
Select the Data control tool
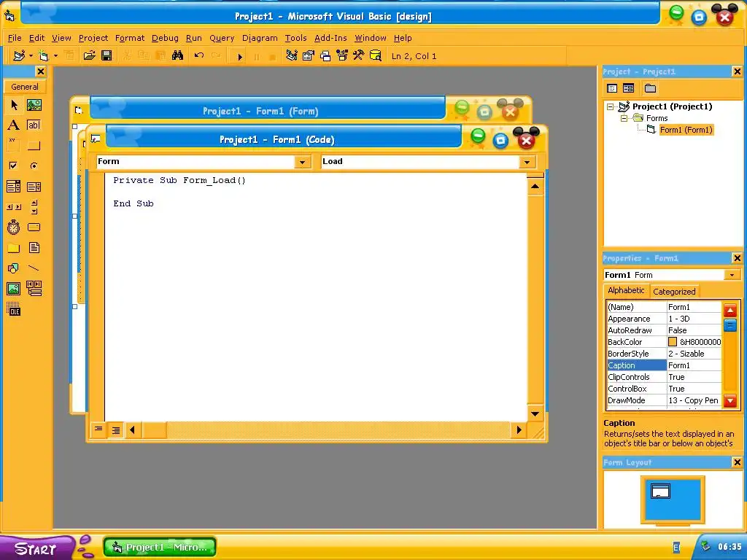pos(34,289)
